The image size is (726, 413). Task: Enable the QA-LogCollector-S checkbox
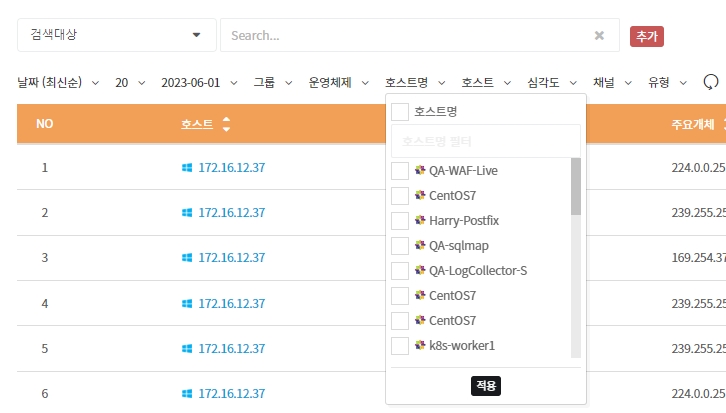[400, 271]
